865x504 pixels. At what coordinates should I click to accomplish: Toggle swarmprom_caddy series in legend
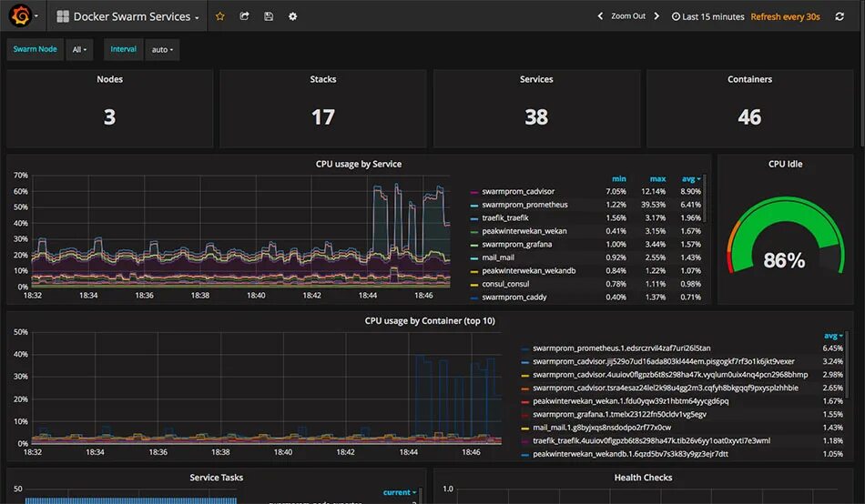coord(514,297)
